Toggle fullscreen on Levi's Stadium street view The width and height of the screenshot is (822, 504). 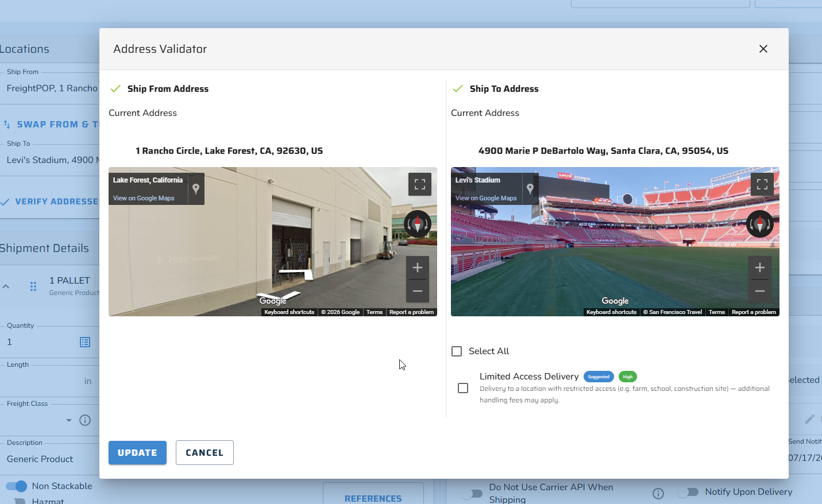pyautogui.click(x=762, y=184)
